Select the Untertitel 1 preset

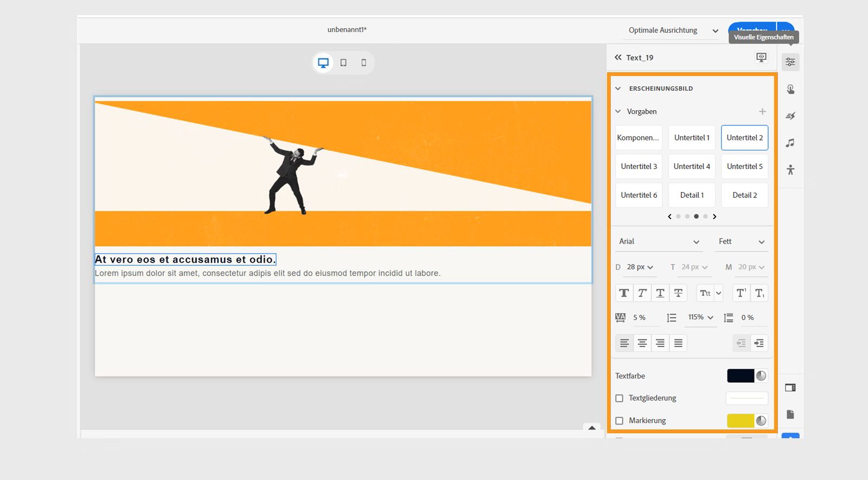tap(692, 138)
